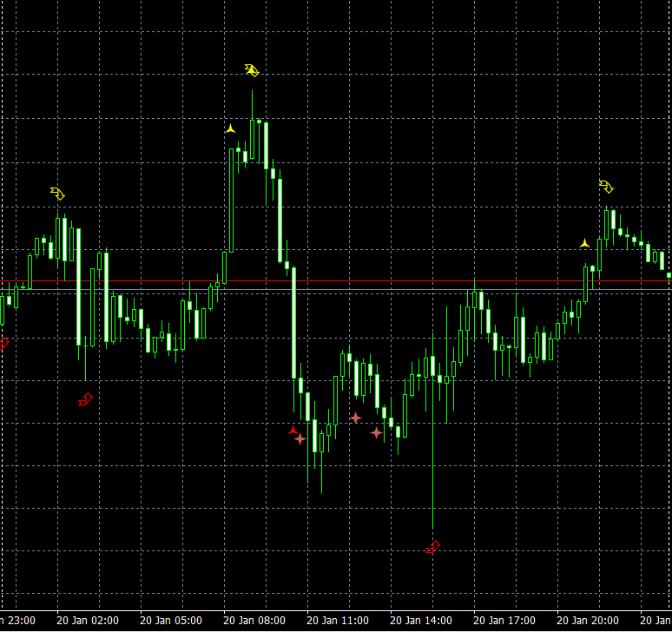This screenshot has height=632, width=672.
Task: Click the '20 Jan 08:00' time label
Action: point(254,621)
